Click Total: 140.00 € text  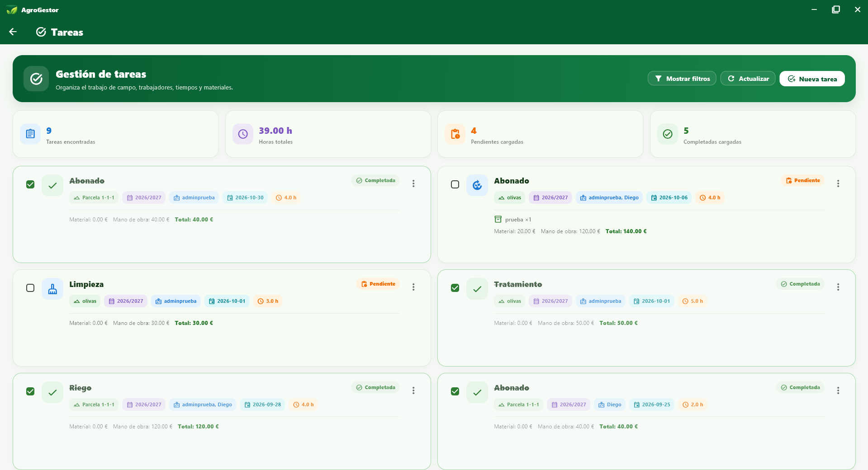point(626,231)
